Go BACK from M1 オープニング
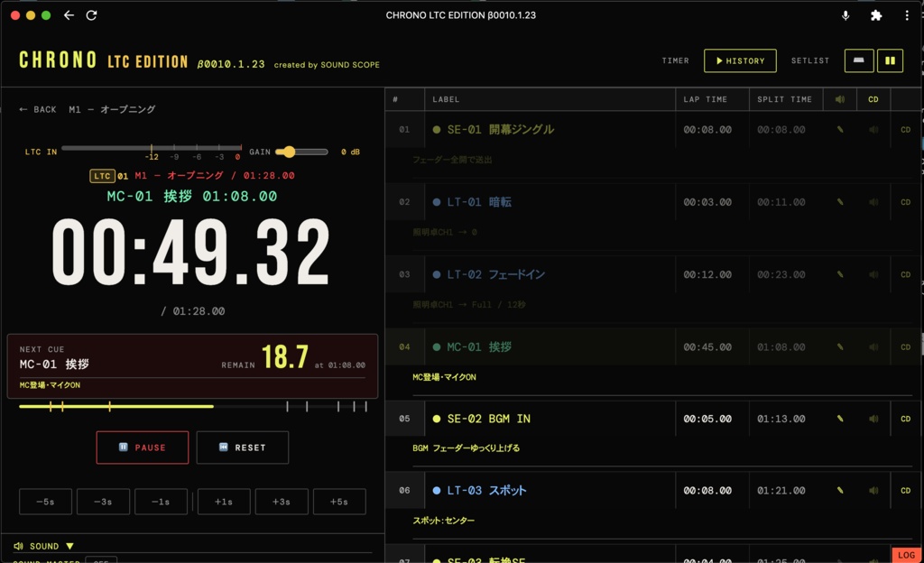 tap(38, 109)
